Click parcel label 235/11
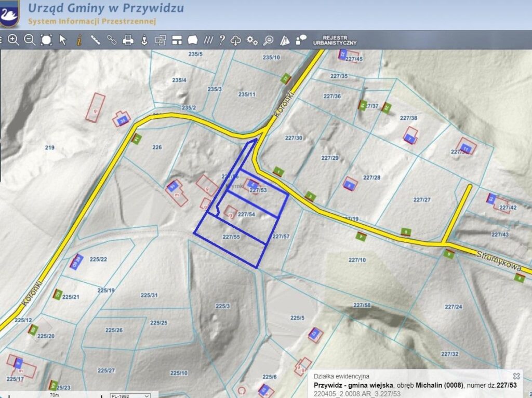532x398 pixels. click(x=247, y=94)
